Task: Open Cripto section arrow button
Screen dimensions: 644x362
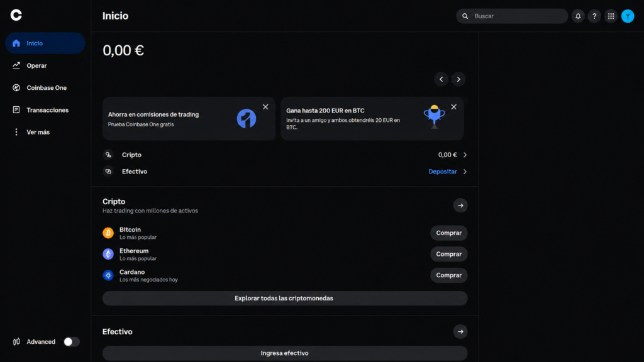Action: (460, 206)
